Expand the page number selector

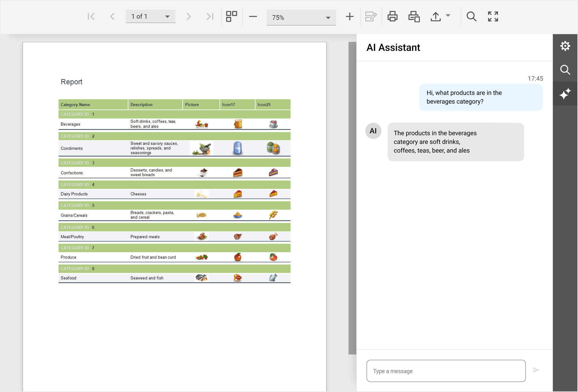167,16
